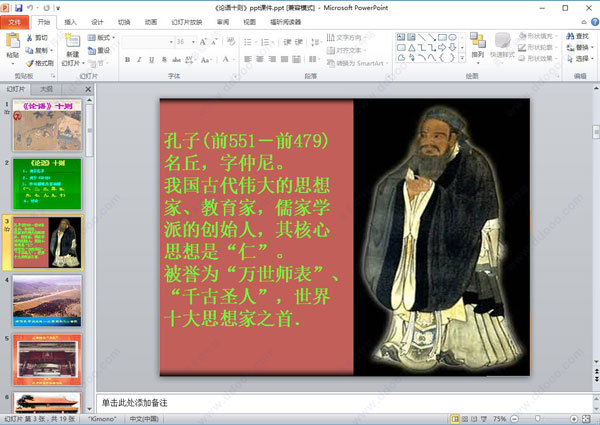Click the Save icon in quick access toolbar
This screenshot has height=425, width=600.
coord(18,8)
